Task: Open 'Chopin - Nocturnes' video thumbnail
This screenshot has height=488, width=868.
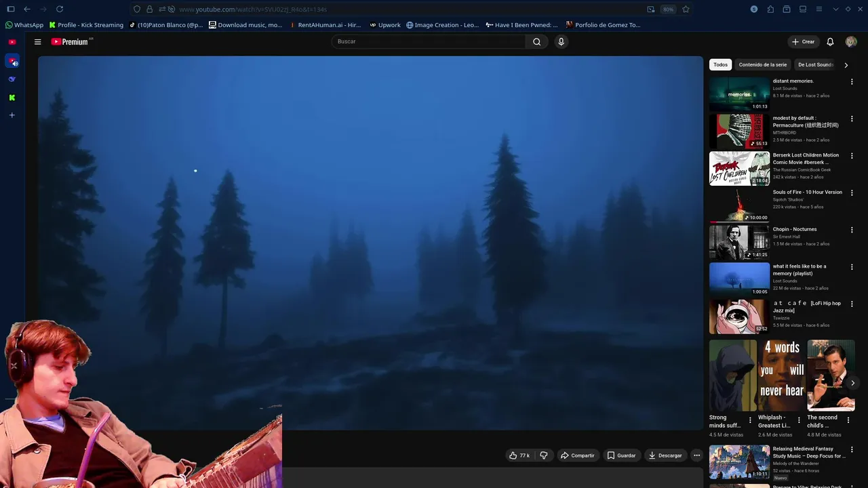Action: (739, 242)
